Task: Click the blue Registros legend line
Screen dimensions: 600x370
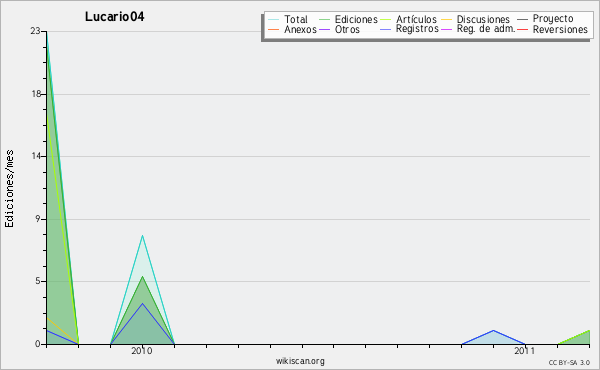Action: (x=386, y=29)
